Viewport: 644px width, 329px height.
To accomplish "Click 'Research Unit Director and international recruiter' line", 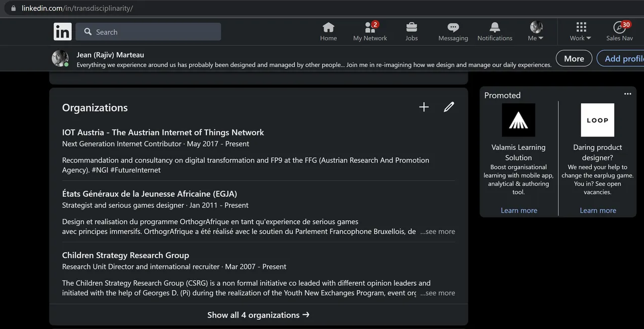I will point(141,267).
